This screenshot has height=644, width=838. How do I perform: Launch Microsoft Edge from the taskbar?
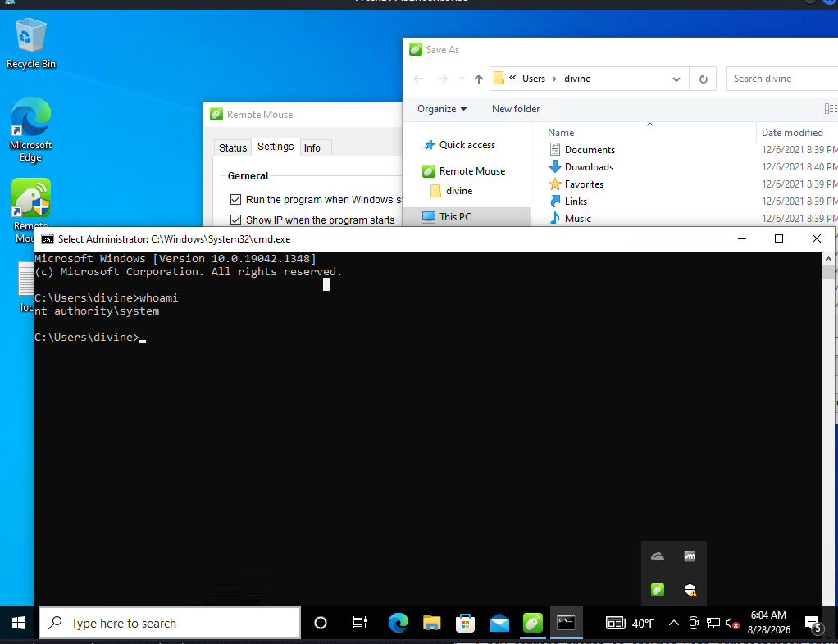pos(399,624)
